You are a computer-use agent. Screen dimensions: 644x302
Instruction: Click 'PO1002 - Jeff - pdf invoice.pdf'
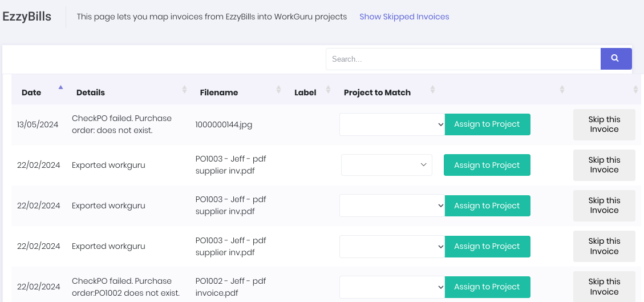(x=231, y=287)
